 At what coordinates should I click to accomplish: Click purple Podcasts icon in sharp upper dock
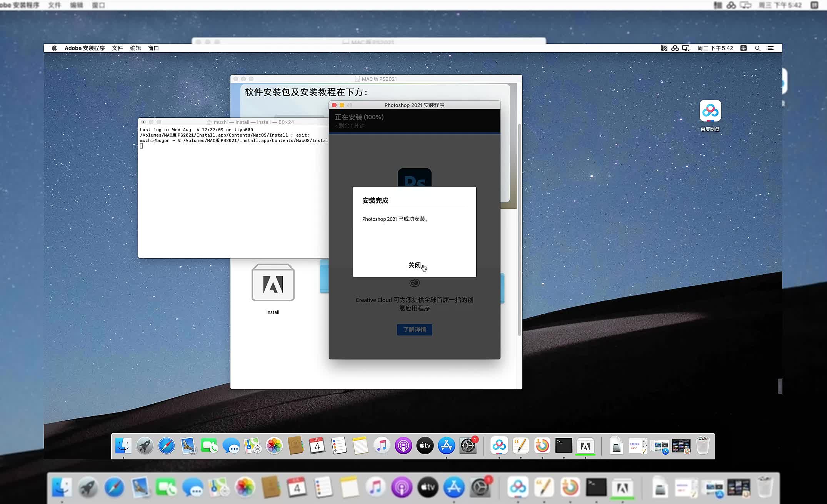click(403, 446)
